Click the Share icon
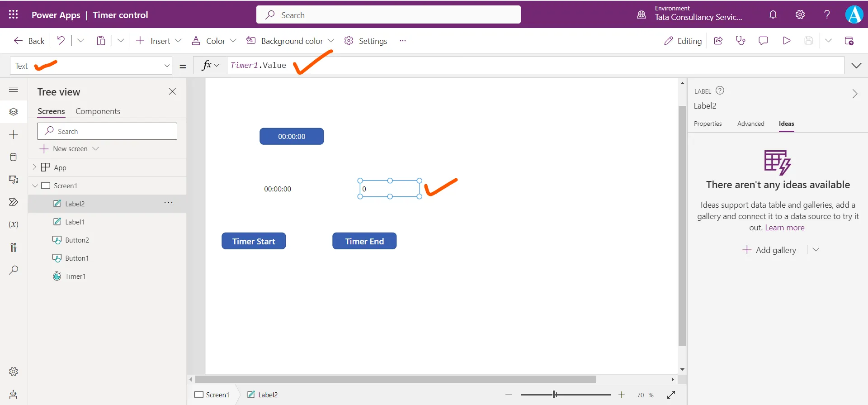This screenshot has height=405, width=868. point(718,41)
